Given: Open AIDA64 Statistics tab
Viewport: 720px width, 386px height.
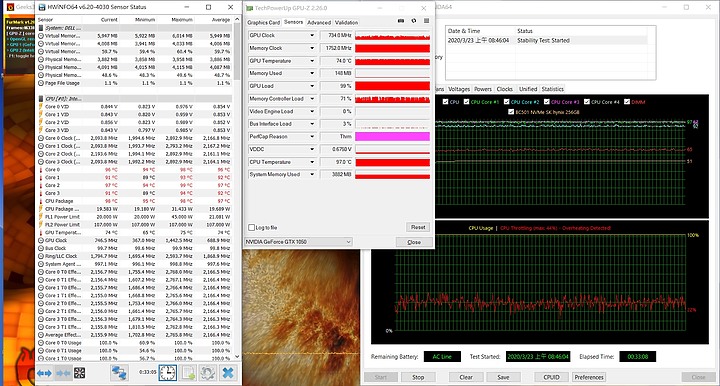Looking at the screenshot, I should point(552,89).
